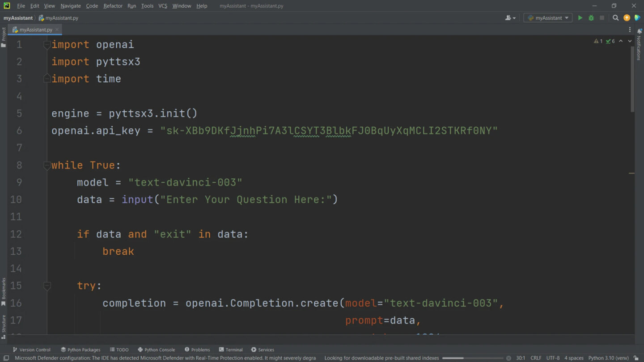Open the Navigate menu
The image size is (644, 362).
pyautogui.click(x=71, y=6)
